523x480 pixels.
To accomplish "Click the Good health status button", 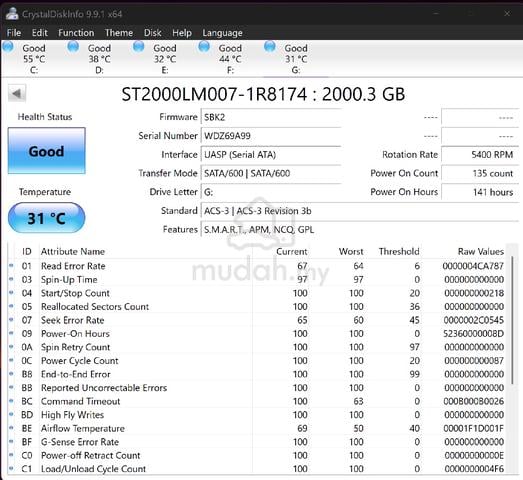I will pos(47,151).
